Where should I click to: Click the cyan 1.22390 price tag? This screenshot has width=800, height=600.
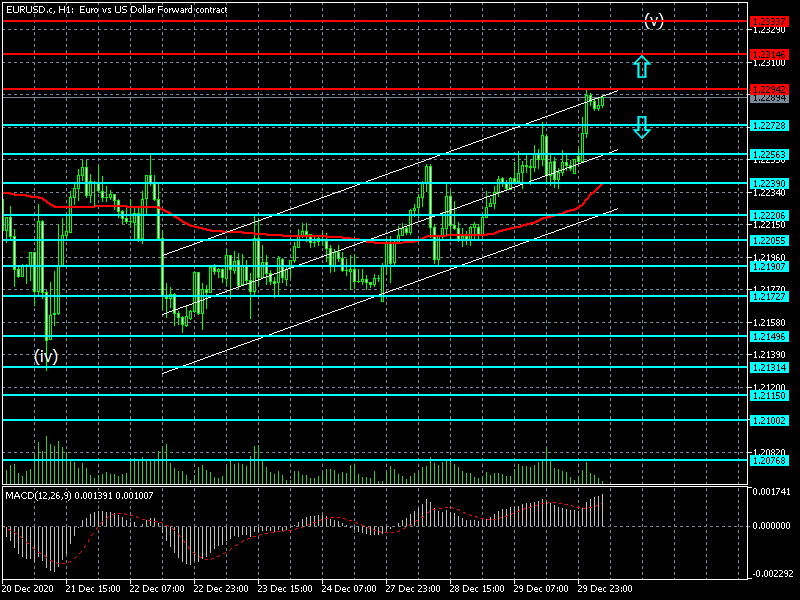pos(769,184)
